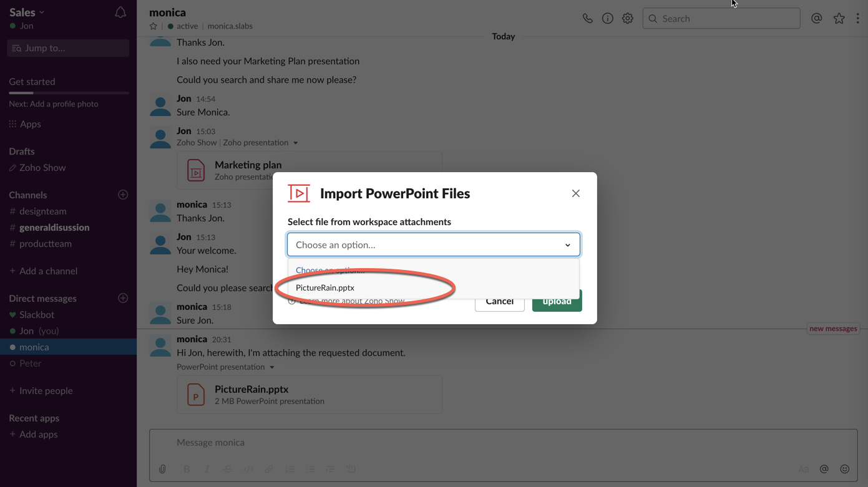This screenshot has height=487, width=868.
Task: Select PictureRain.pptx from the dropdown list
Action: tap(433, 287)
